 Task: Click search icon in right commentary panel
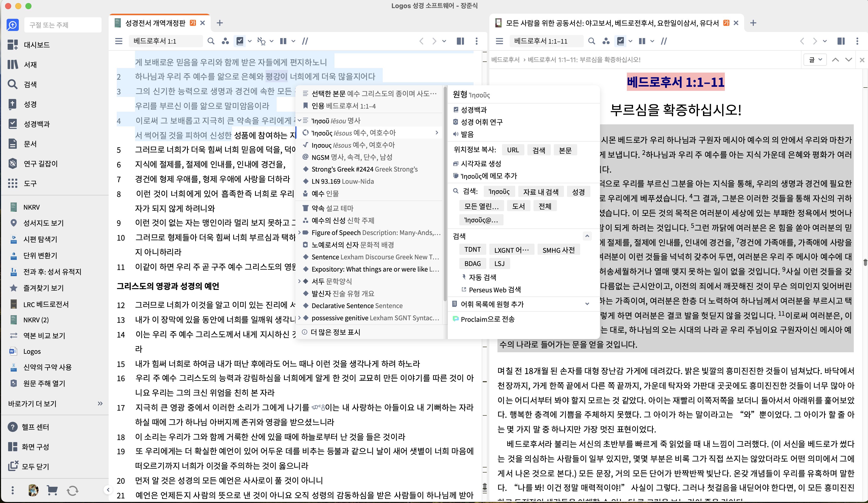click(x=591, y=41)
